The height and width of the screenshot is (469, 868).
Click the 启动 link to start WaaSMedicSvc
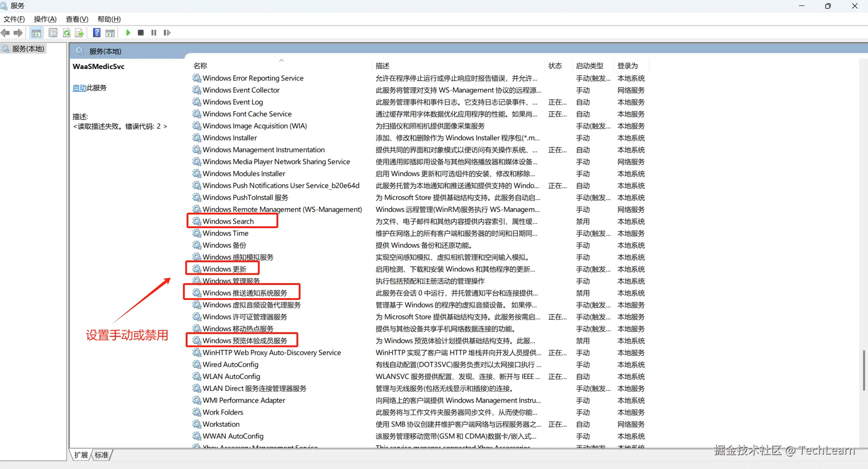coord(79,88)
